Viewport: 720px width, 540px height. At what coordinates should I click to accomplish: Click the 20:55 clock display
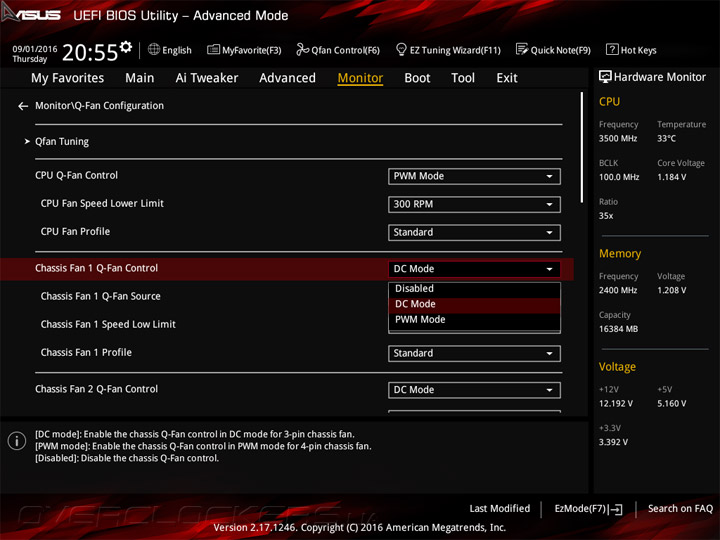click(x=90, y=52)
